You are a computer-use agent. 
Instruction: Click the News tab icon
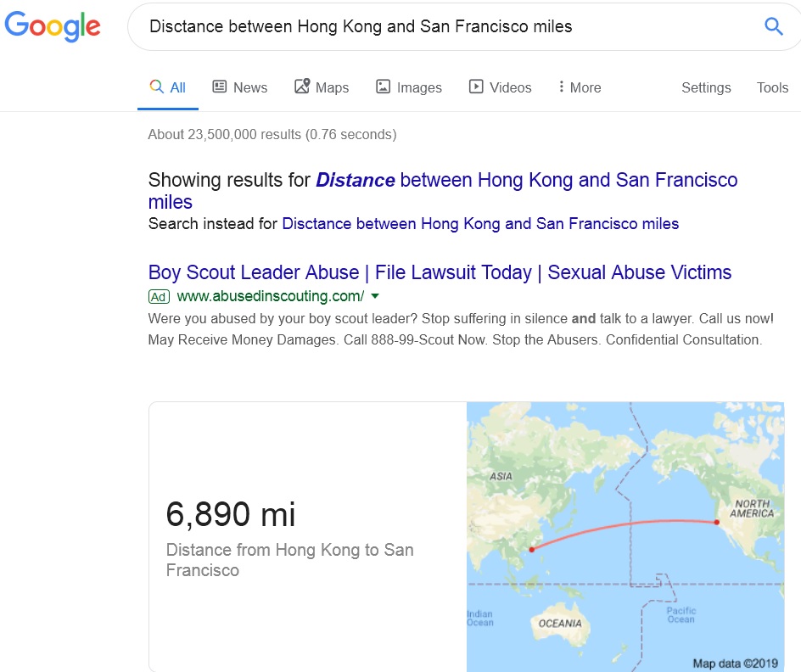[x=220, y=87]
